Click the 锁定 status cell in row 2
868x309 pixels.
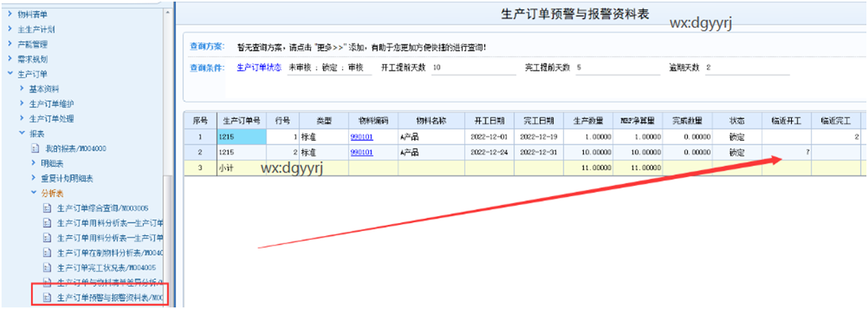tap(737, 153)
